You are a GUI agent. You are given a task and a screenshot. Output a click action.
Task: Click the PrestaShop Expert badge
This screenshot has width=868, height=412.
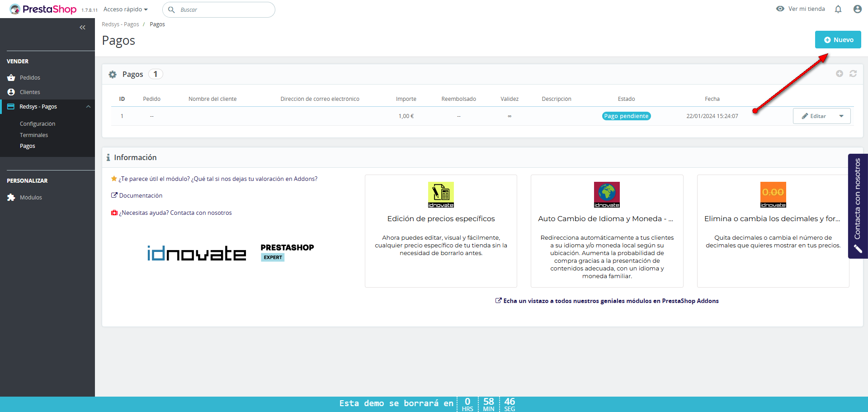point(287,252)
